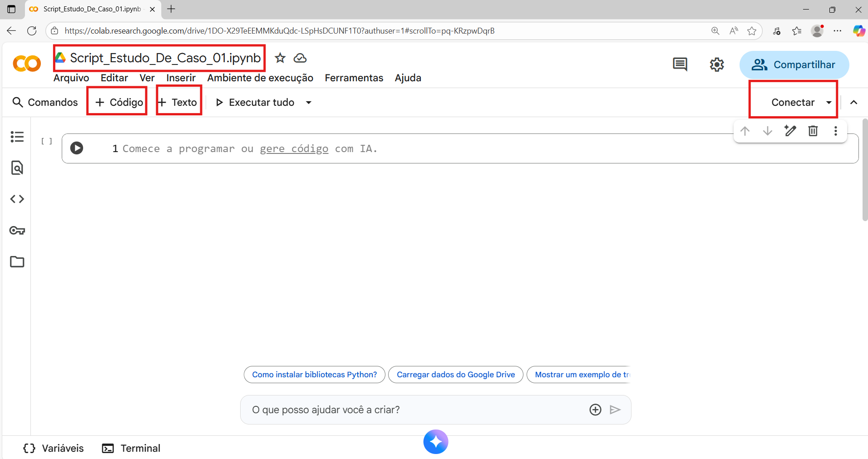Open the Secrets key icon

[17, 231]
